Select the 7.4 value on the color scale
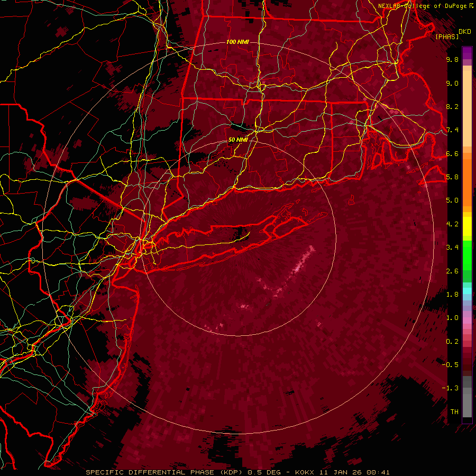 coord(452,130)
